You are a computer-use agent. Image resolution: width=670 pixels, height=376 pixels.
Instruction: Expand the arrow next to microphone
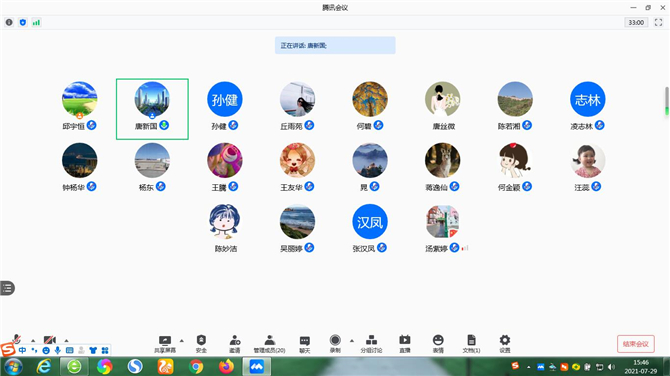point(33,341)
